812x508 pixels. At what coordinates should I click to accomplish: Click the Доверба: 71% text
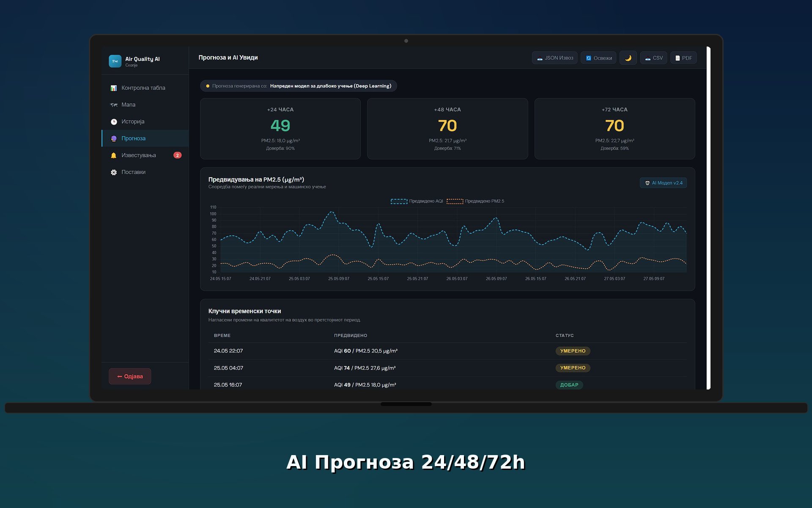[447, 149]
